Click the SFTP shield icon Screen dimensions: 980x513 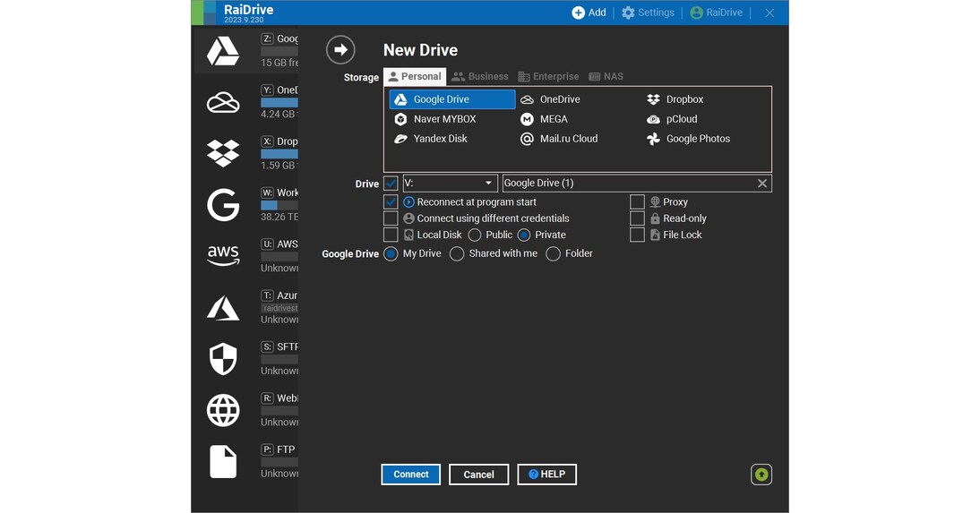pyautogui.click(x=223, y=359)
